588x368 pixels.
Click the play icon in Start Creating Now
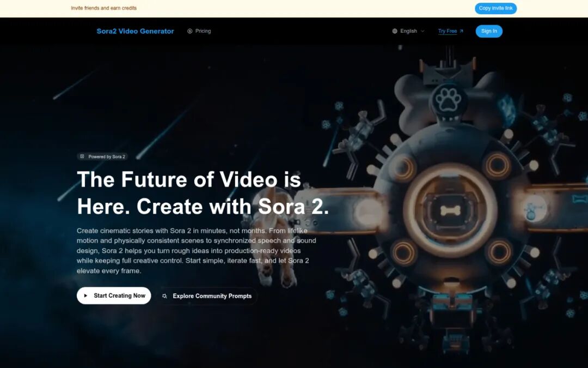[85, 296]
